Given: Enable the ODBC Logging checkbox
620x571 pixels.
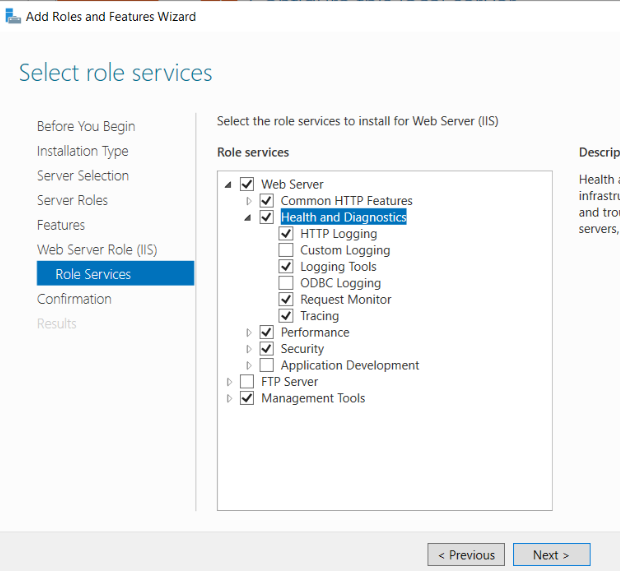Looking at the screenshot, I should click(x=286, y=283).
